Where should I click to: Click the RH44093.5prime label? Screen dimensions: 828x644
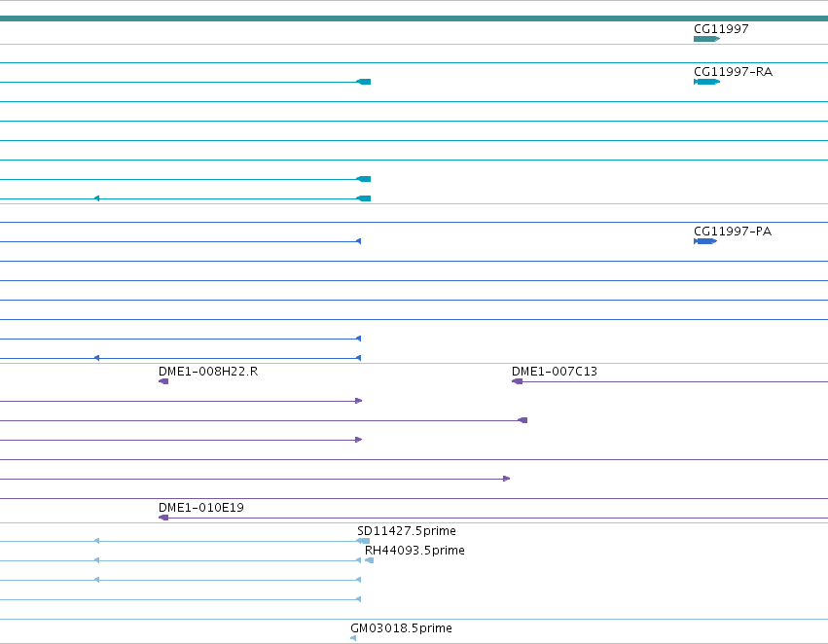pos(414,551)
